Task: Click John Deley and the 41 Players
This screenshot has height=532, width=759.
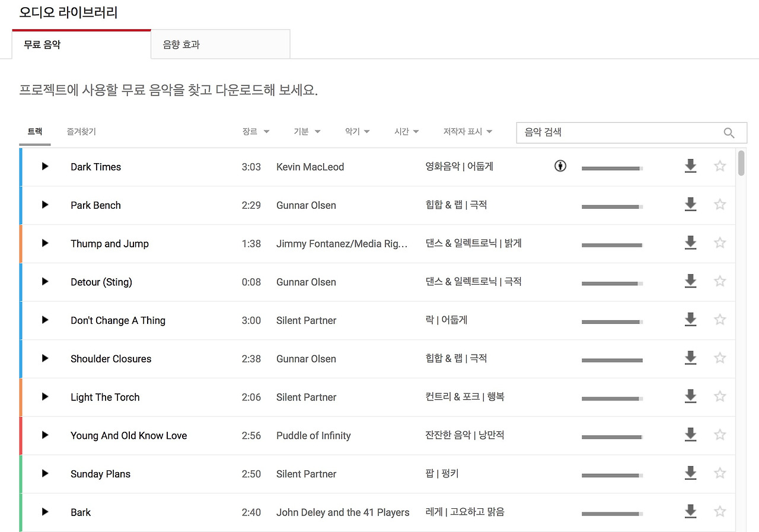Action: 343,512
